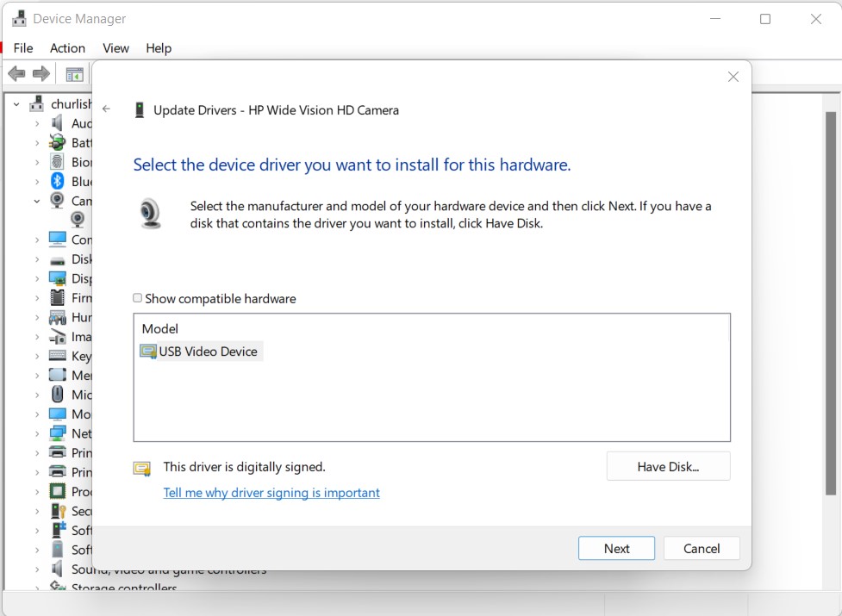The image size is (842, 616).
Task: Click the Back navigation arrow in Device Manager toolbar
Action: pyautogui.click(x=16, y=73)
